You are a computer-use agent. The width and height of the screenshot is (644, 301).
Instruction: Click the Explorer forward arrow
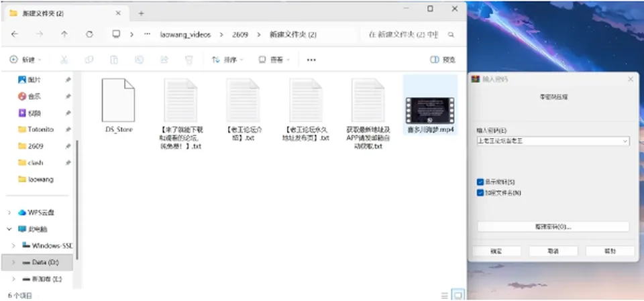click(40, 34)
